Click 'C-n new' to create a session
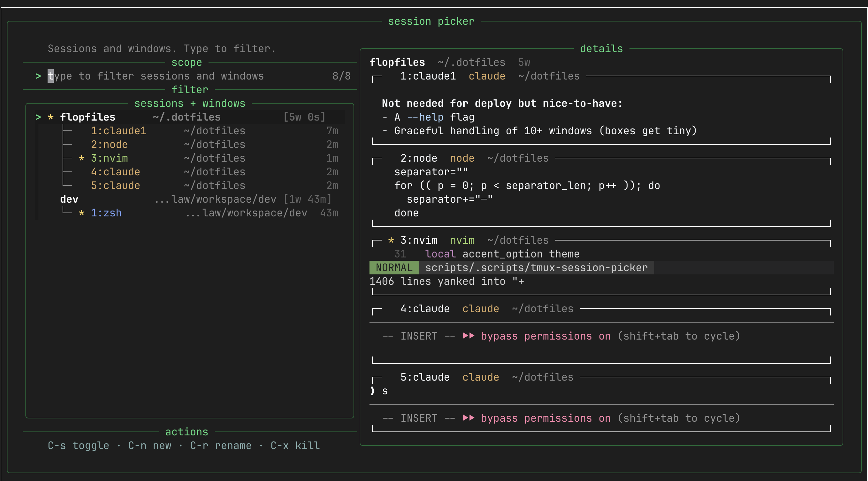Image resolution: width=868 pixels, height=481 pixels. pos(149,445)
